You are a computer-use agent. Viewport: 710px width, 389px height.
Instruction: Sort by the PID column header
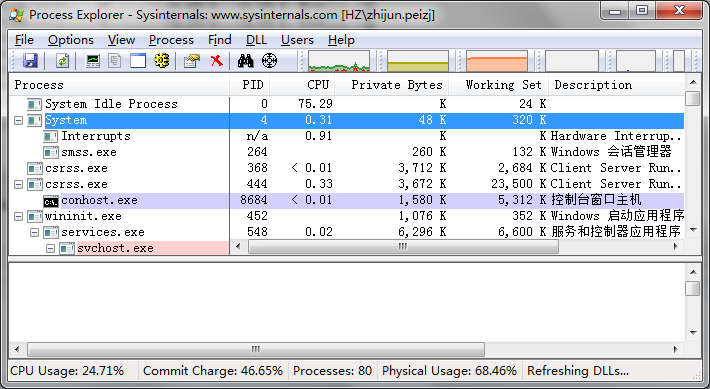click(250, 85)
